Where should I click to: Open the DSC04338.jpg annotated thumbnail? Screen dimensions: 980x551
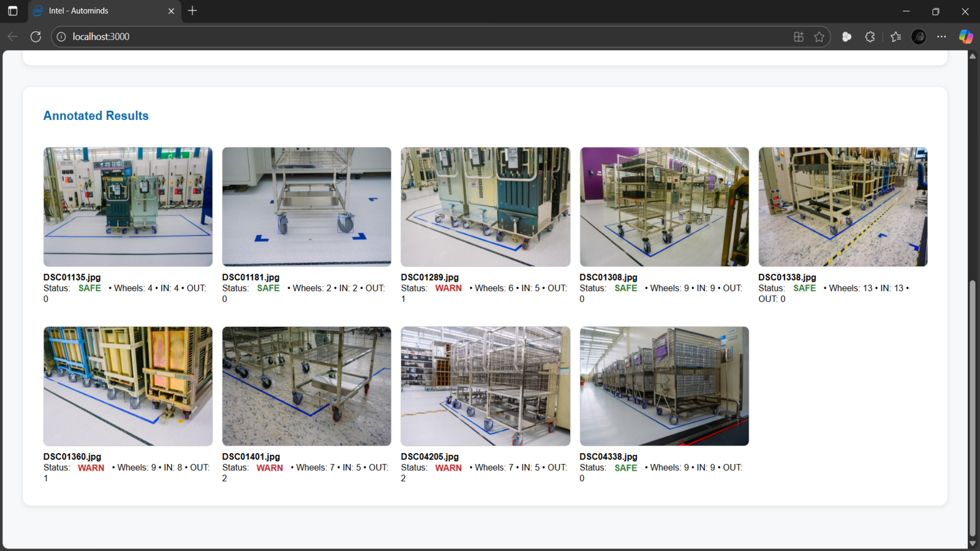click(665, 386)
